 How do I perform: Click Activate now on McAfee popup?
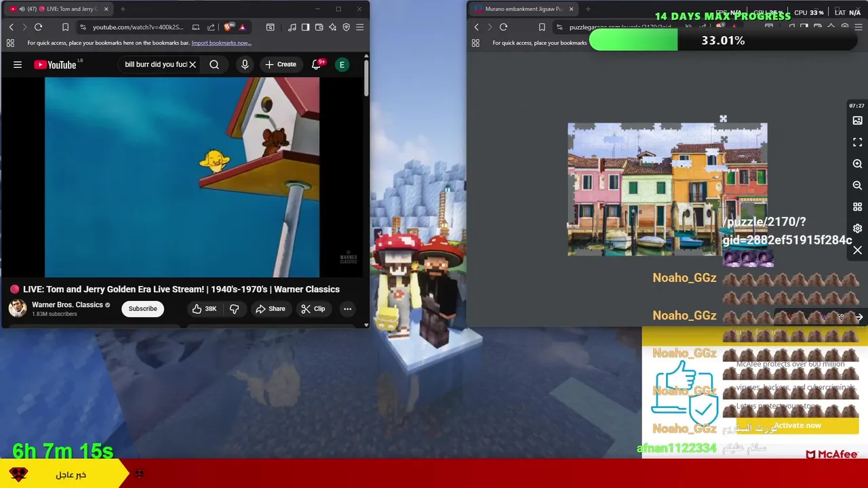[x=797, y=426]
